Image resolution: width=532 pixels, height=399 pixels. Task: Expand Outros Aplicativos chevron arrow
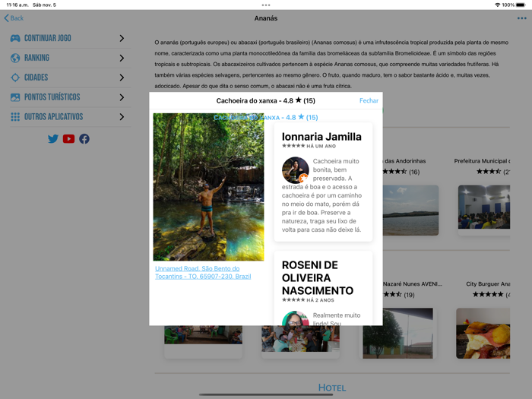coord(122,117)
